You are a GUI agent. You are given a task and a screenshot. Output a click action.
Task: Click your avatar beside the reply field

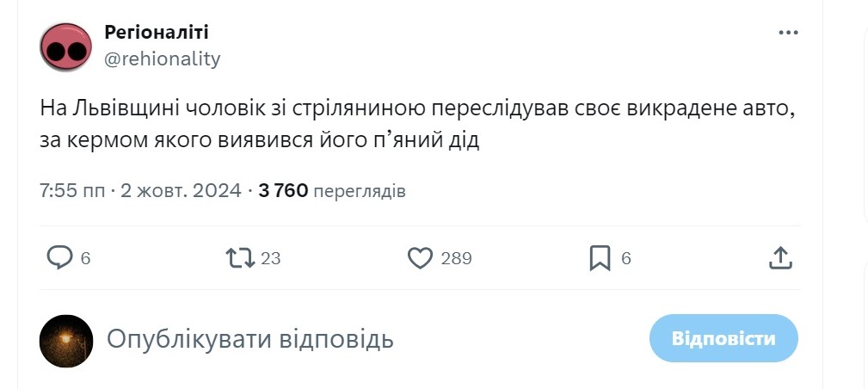(x=66, y=341)
